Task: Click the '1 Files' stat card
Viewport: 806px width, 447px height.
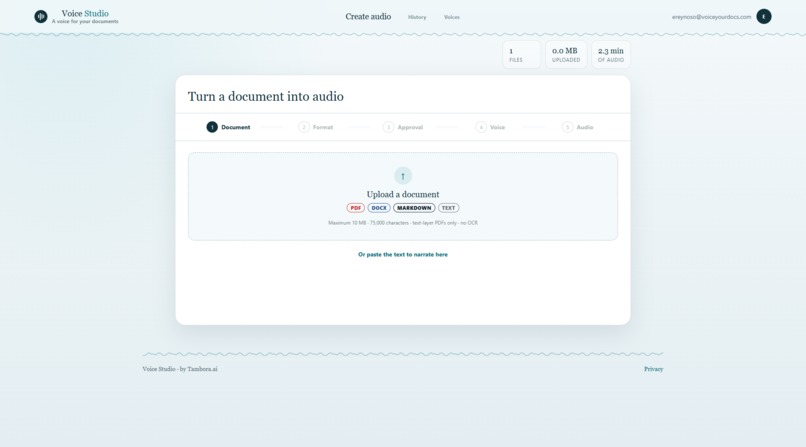Action: tap(521, 54)
